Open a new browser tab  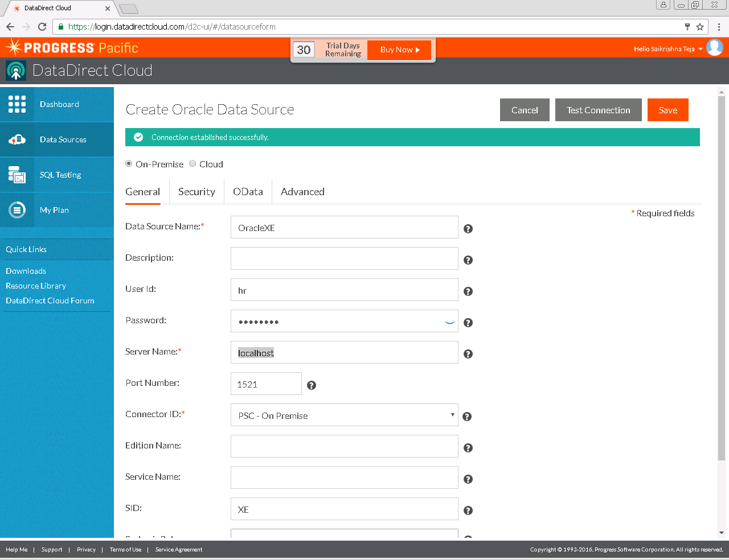pyautogui.click(x=129, y=9)
